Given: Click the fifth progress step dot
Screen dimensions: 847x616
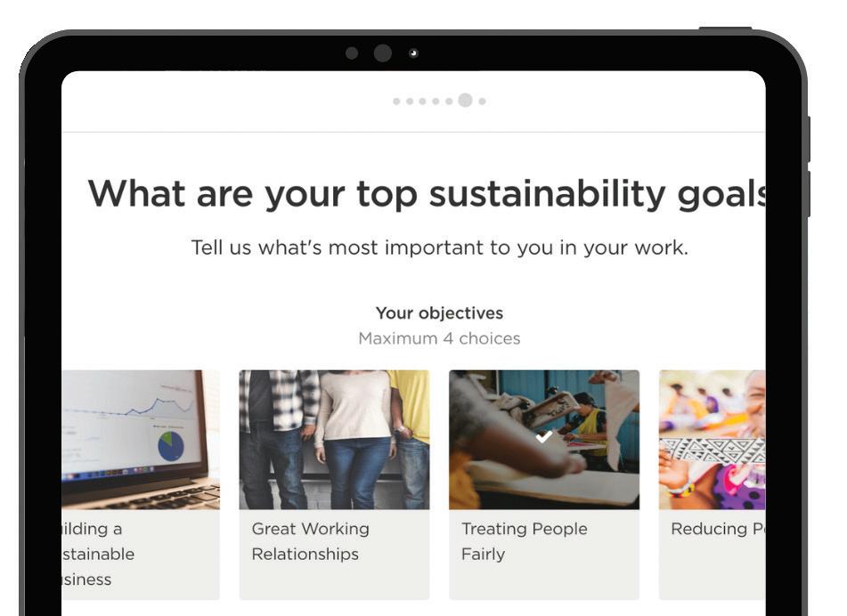Looking at the screenshot, I should pyautogui.click(x=449, y=101).
